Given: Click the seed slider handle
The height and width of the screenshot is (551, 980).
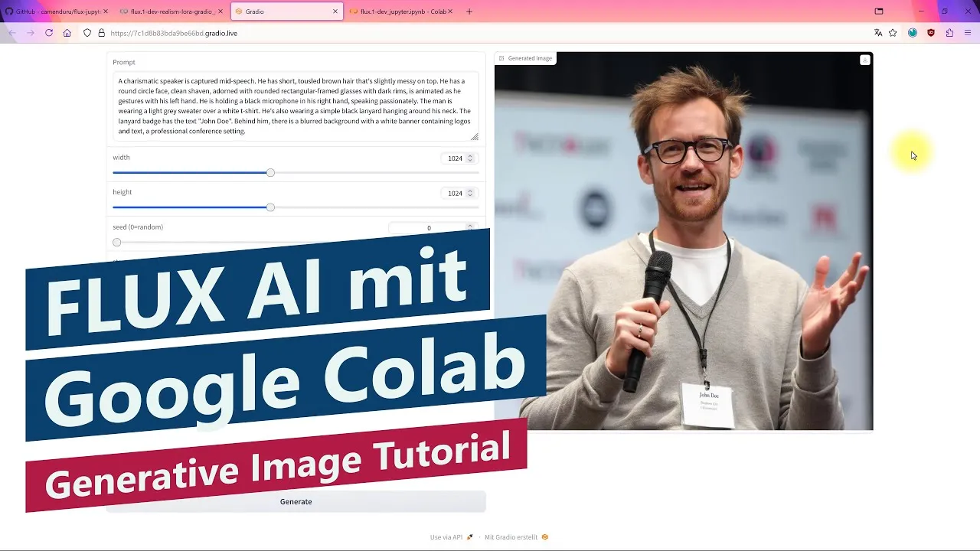Looking at the screenshot, I should pyautogui.click(x=116, y=242).
